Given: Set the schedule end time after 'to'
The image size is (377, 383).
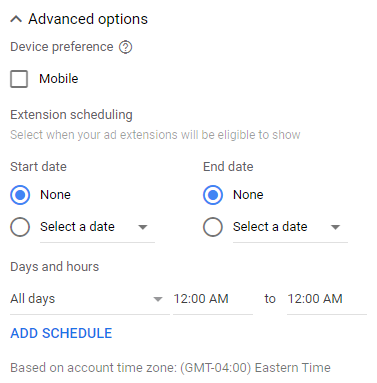Looking at the screenshot, I should pos(327,299).
